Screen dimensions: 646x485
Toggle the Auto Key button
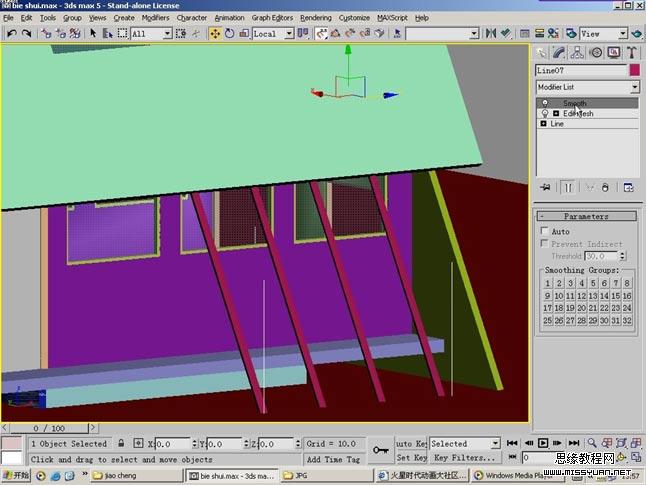tap(411, 444)
